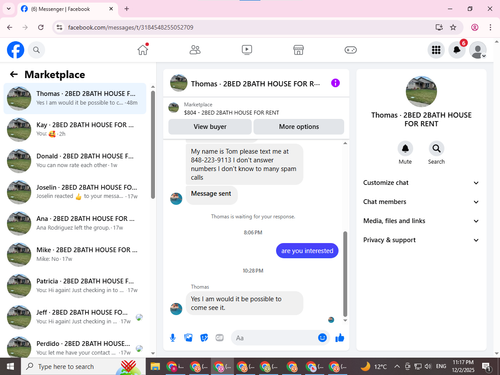Choose a sticker with the sticker icon
The width and height of the screenshot is (500, 375).
coord(204,338)
